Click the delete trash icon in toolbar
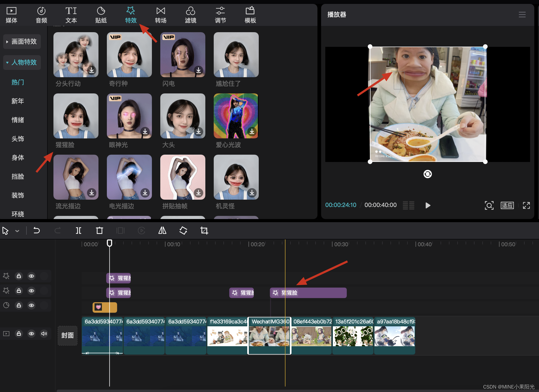The height and width of the screenshot is (392, 539). pos(99,231)
